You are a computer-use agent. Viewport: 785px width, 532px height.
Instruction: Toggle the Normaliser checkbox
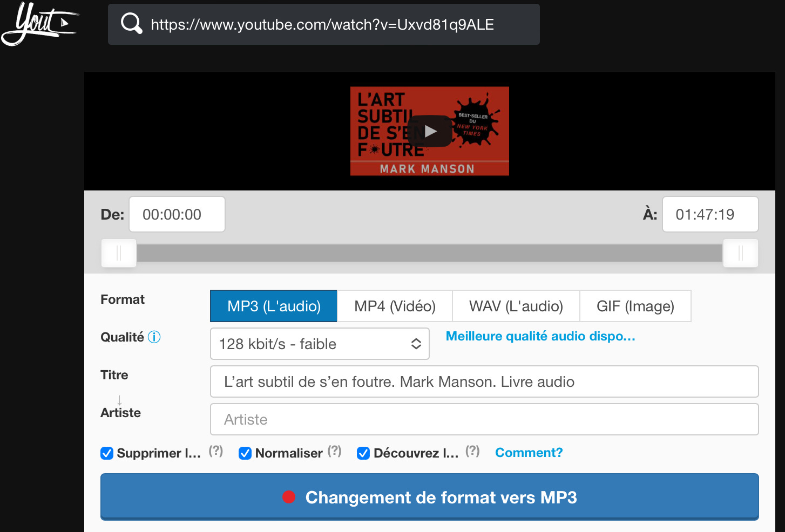pos(245,453)
